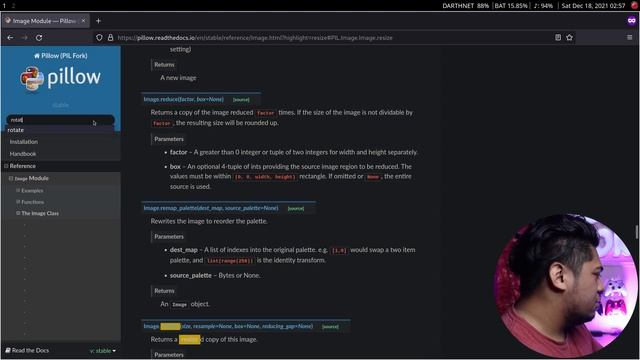Click the Image.remap_palette signature heading
Screen dimensions: 640x360
pyautogui.click(x=211, y=208)
